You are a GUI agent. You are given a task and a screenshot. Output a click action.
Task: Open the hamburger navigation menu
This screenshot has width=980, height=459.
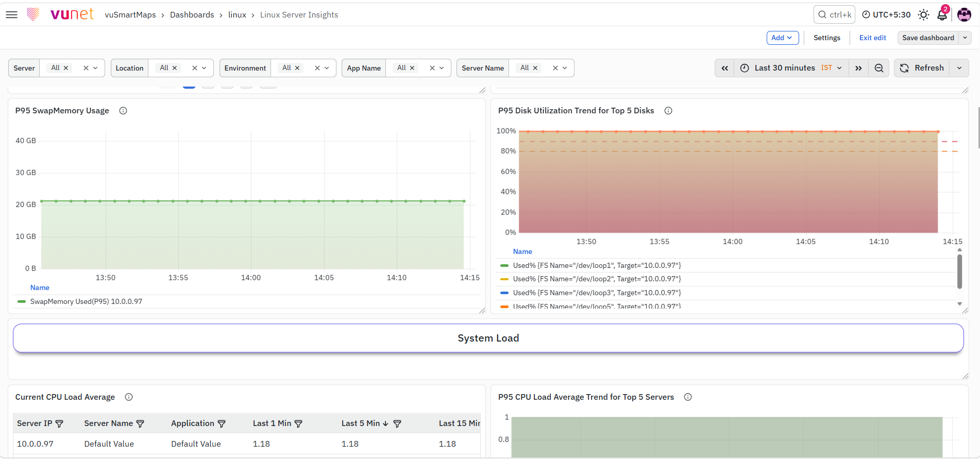coord(11,14)
